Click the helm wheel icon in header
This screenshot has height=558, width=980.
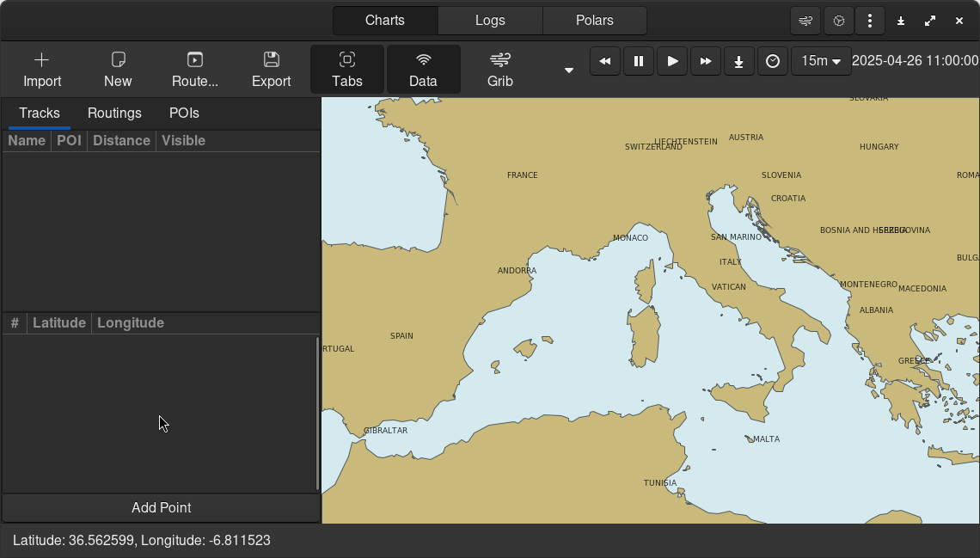(839, 21)
